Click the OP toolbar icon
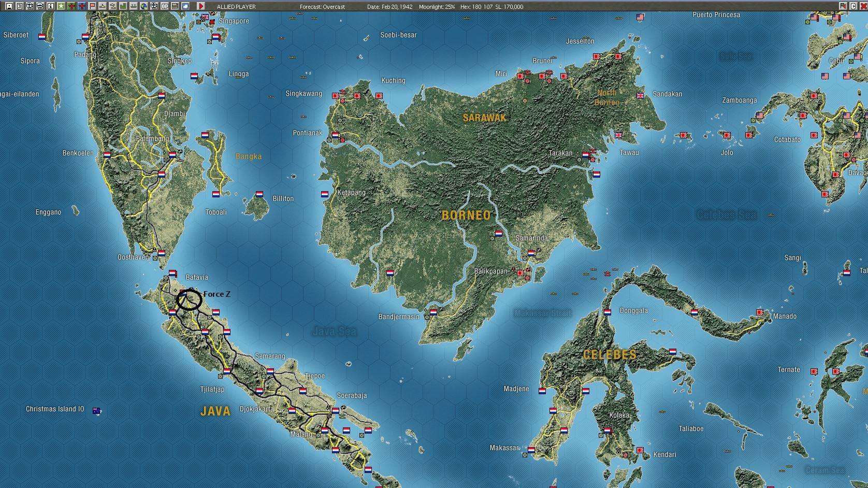868x488 pixels. (164, 6)
